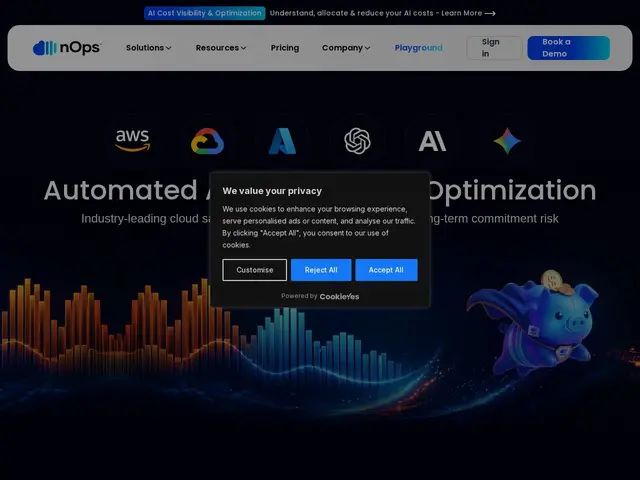Click the Learn More arrow icon
Viewport: 640px width, 480px height.
[490, 13]
